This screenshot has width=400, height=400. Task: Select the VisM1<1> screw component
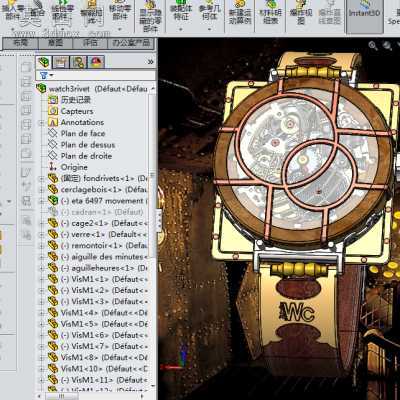click(x=104, y=279)
